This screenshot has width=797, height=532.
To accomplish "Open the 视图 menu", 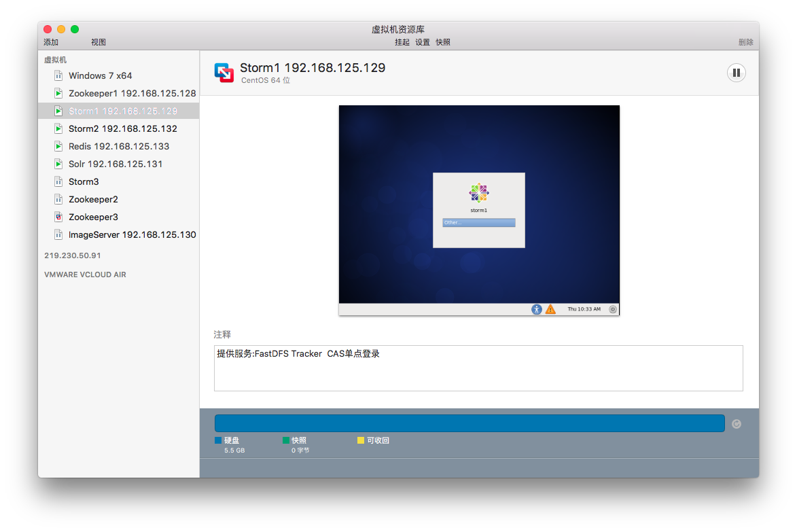I will 99,42.
